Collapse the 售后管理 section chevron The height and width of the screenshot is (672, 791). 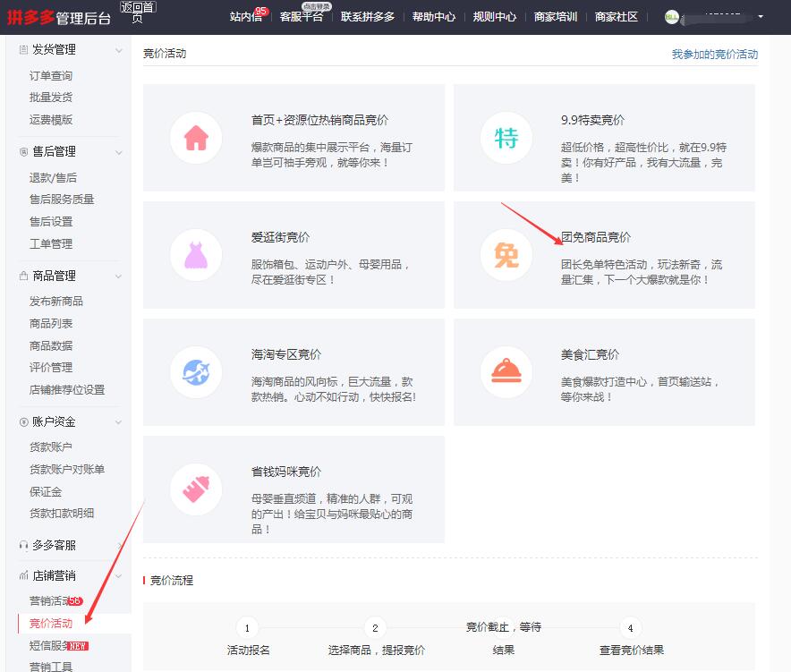(x=118, y=152)
